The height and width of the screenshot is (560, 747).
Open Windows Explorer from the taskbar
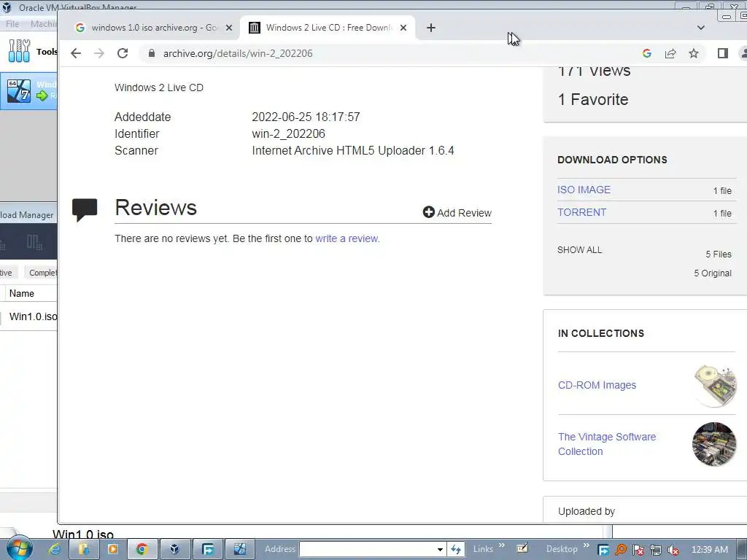coord(84,550)
